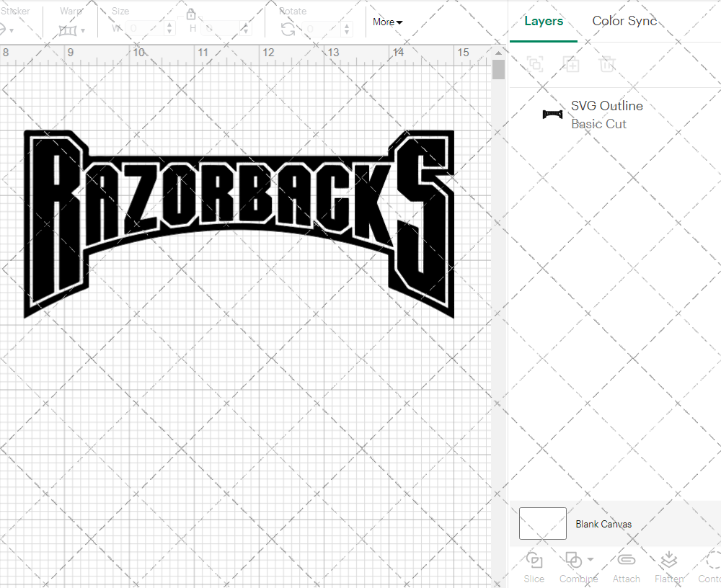Select the Warp tool icon
721x588 pixels.
point(68,30)
